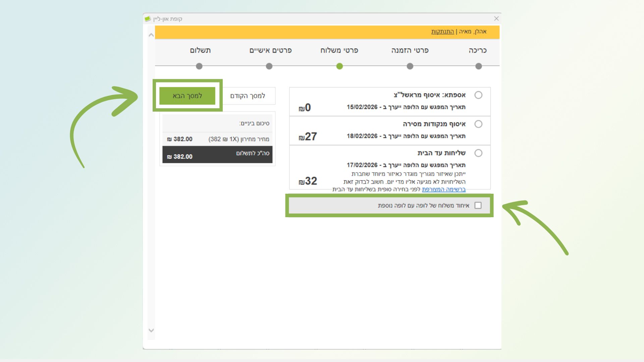Click the progress dot under תשלום

tap(199, 66)
